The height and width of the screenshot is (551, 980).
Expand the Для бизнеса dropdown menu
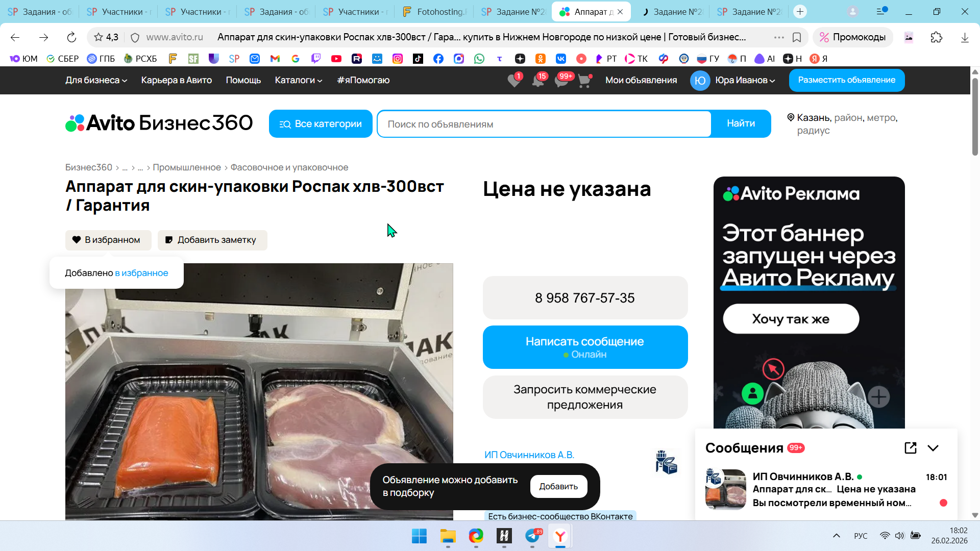click(96, 80)
